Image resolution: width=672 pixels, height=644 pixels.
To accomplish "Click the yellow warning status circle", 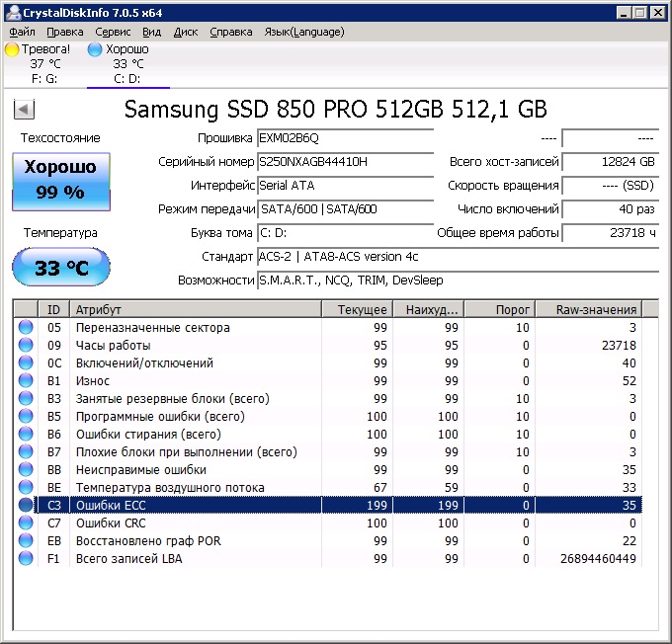I will click(x=12, y=49).
